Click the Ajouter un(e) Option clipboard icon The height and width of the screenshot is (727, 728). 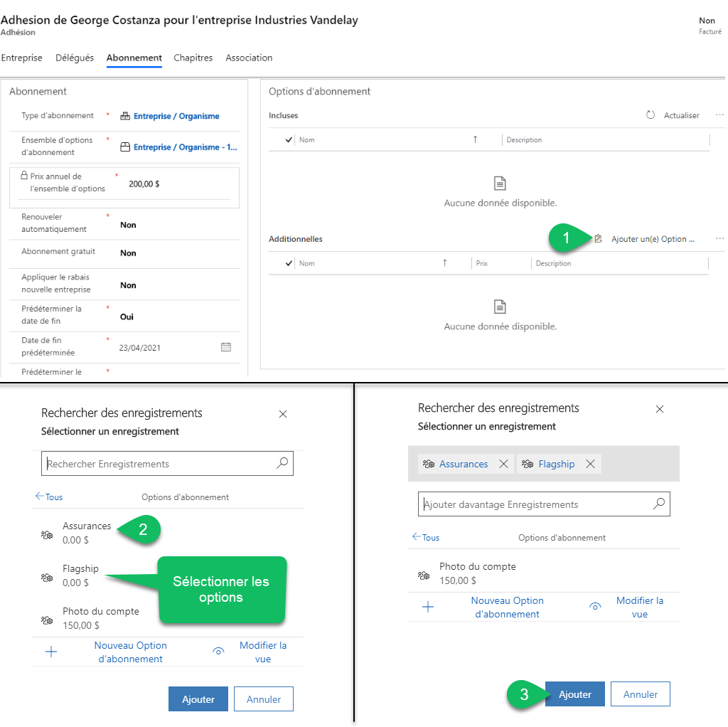[599, 239]
